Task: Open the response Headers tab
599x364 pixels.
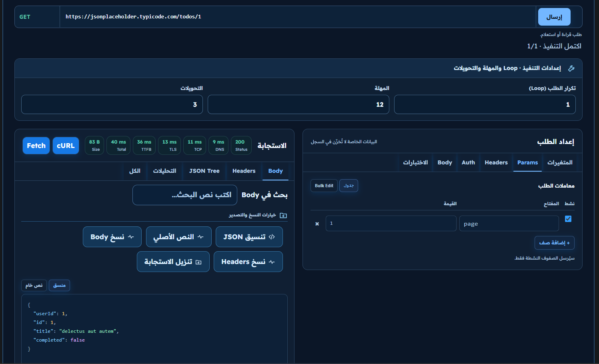Action: (x=244, y=171)
